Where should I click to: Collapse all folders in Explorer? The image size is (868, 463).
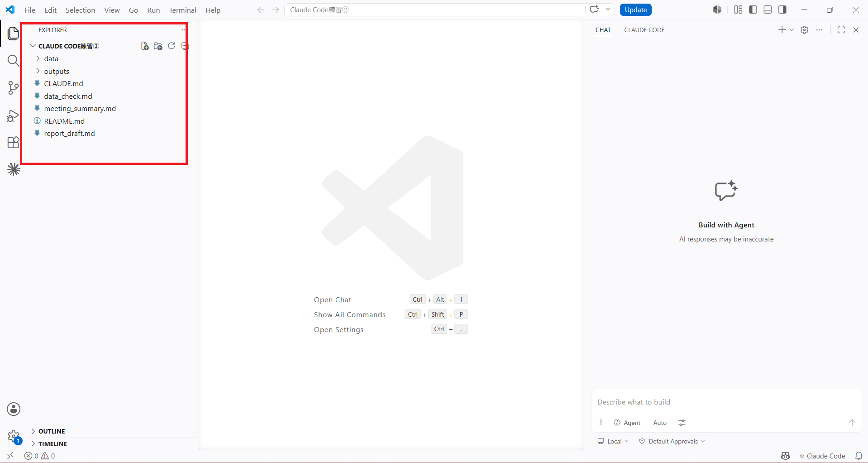click(185, 46)
